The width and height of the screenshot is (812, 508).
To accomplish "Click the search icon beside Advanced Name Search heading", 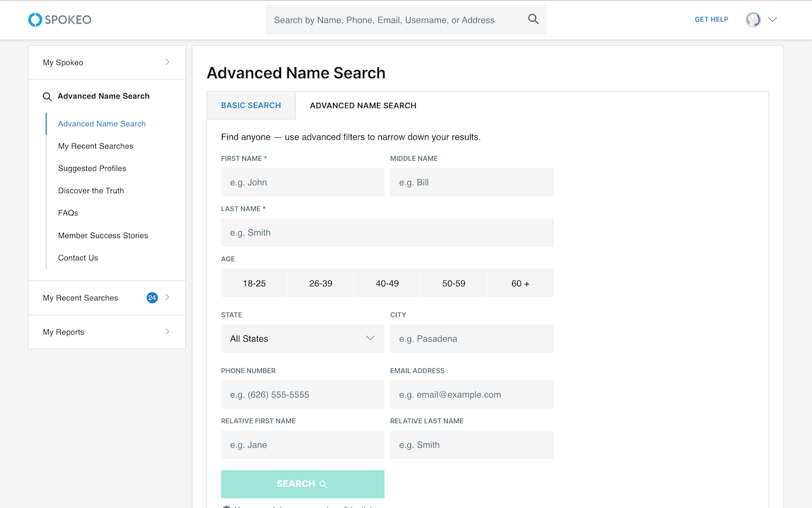I will tap(47, 97).
